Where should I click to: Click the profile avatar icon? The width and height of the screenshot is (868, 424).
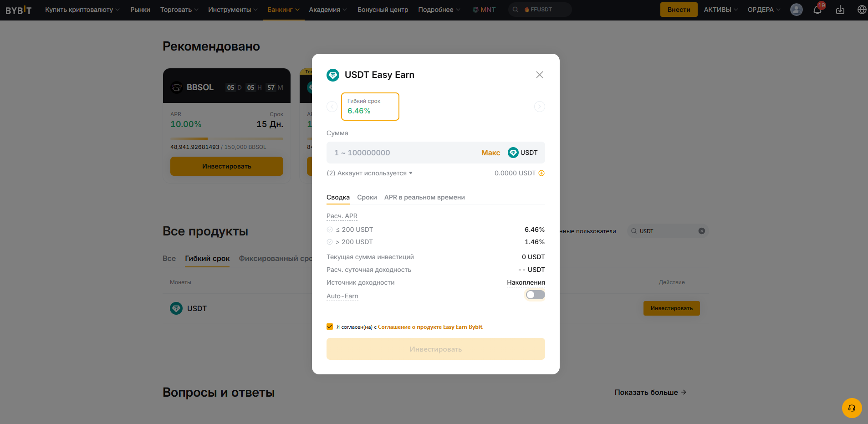[796, 10]
